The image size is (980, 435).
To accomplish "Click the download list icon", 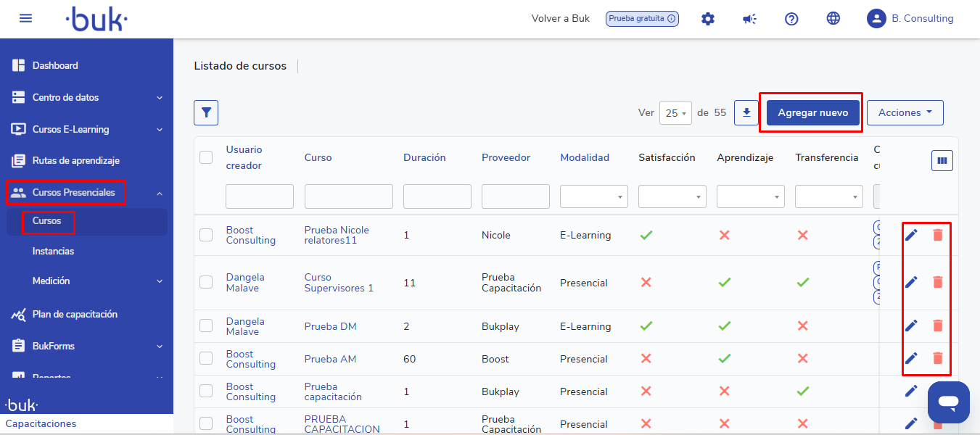I will (x=746, y=112).
